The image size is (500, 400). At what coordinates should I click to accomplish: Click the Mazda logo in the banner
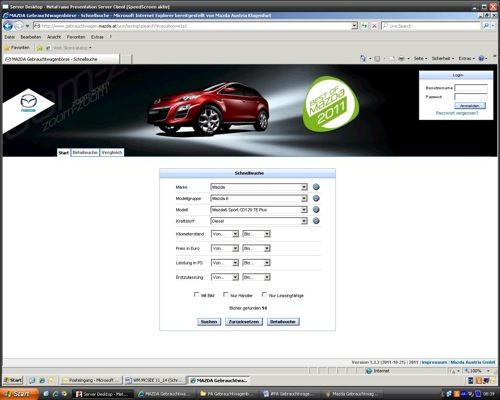point(28,103)
